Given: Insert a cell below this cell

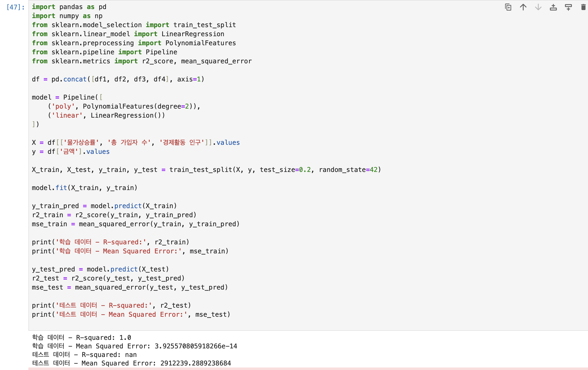Looking at the screenshot, I should [x=568, y=7].
